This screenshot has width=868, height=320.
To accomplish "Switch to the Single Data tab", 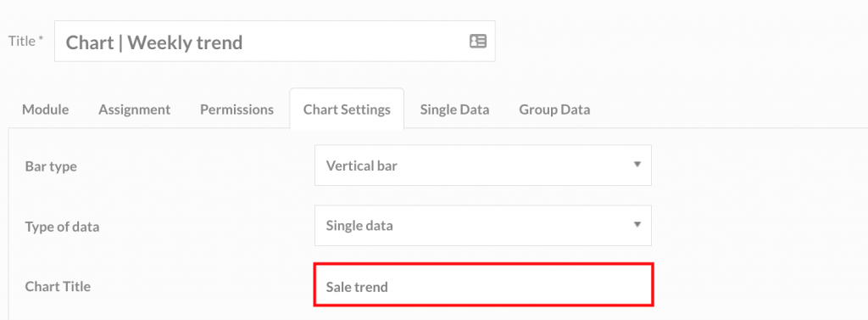I will point(454,109).
